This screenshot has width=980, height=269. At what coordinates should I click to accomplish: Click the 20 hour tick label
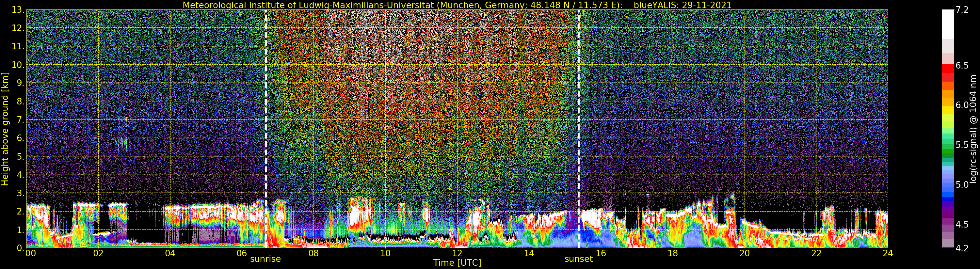[744, 253]
